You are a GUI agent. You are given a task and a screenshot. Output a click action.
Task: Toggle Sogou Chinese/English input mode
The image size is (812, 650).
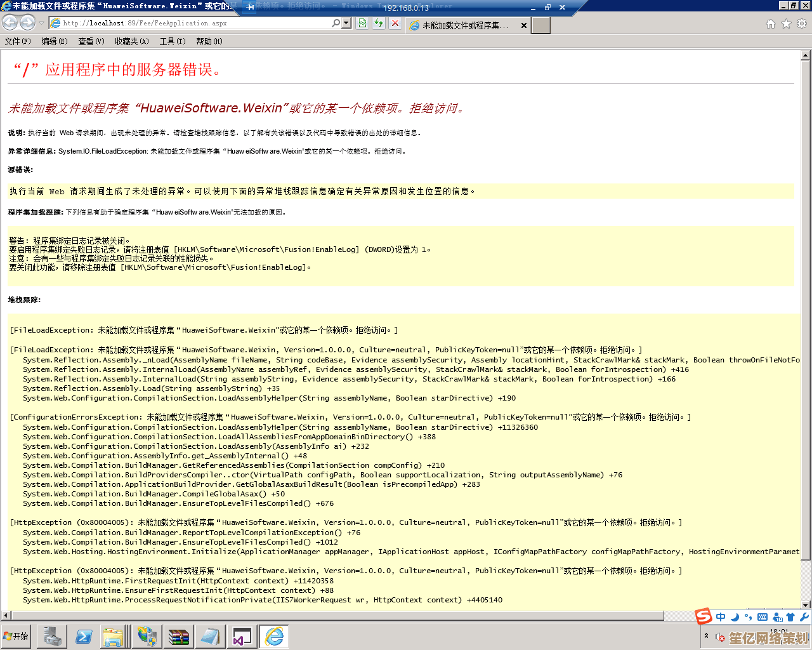click(721, 617)
